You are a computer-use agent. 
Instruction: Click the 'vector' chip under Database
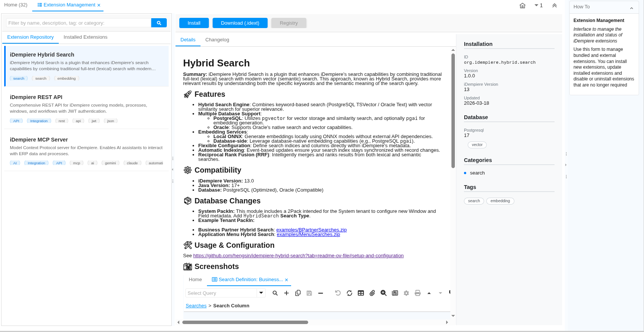tap(477, 145)
